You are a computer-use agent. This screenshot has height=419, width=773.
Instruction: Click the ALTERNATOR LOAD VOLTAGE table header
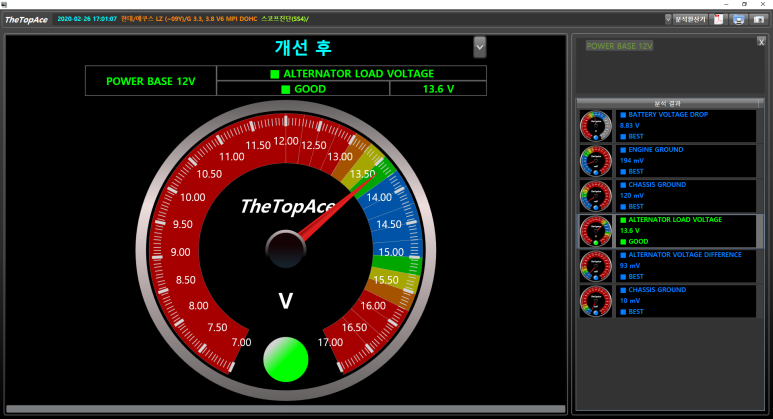pyautogui.click(x=351, y=73)
